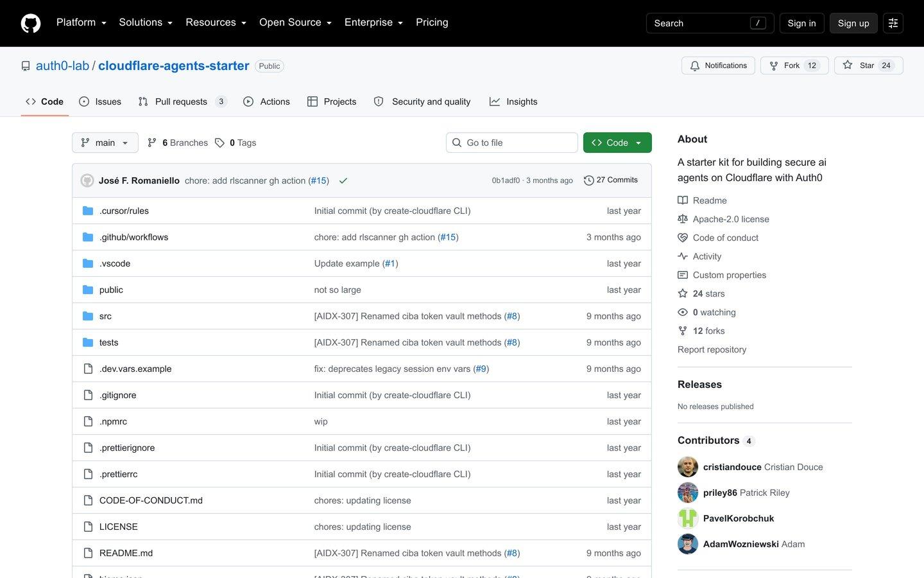This screenshot has width=924, height=578.
Task: Click the Go to file search box
Action: tap(511, 143)
